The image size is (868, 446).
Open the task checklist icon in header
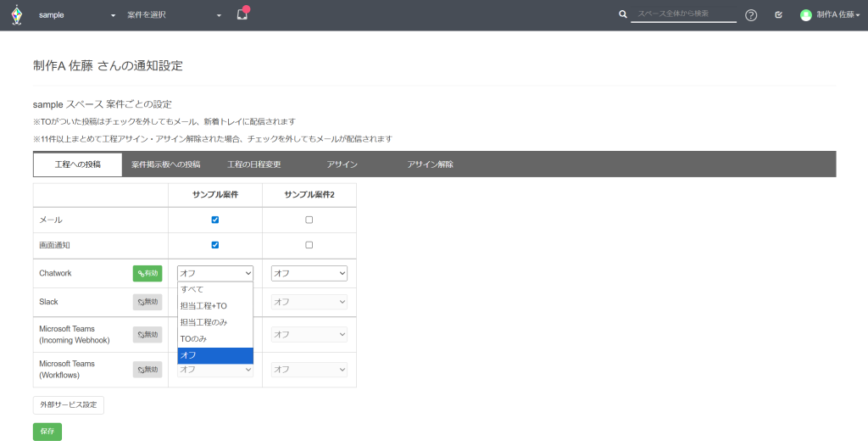[x=778, y=15]
